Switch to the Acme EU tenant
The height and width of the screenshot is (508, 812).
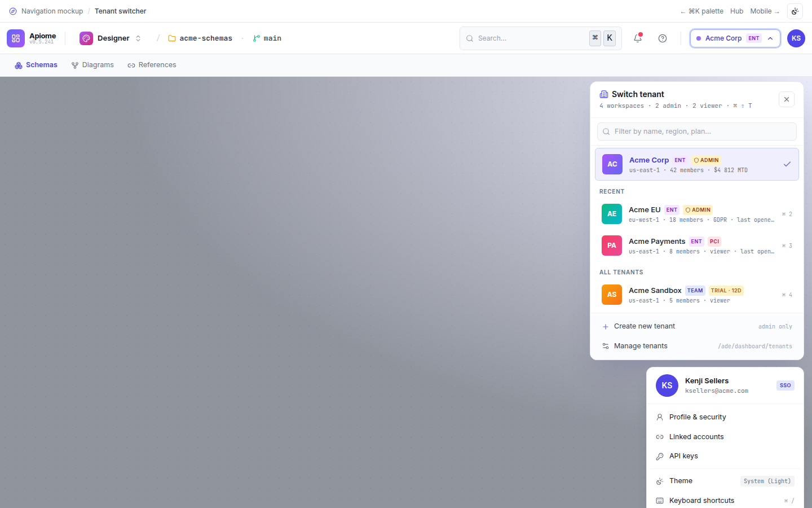(697, 214)
